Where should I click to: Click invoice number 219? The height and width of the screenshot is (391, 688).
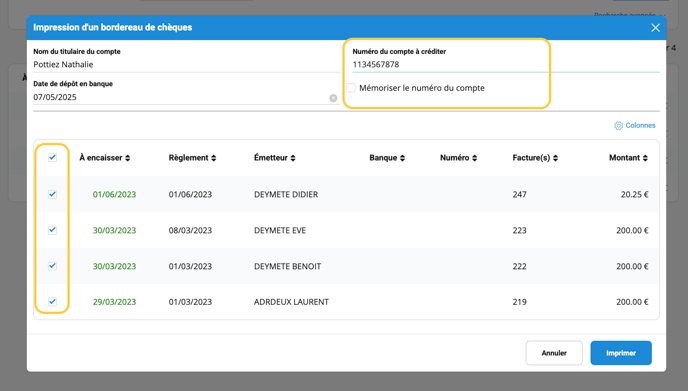click(520, 302)
